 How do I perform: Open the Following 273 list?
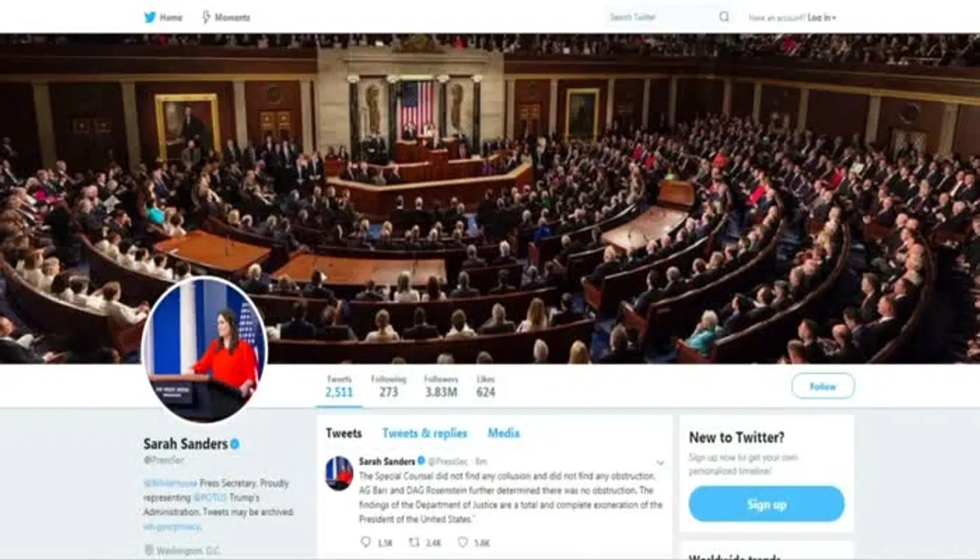389,386
